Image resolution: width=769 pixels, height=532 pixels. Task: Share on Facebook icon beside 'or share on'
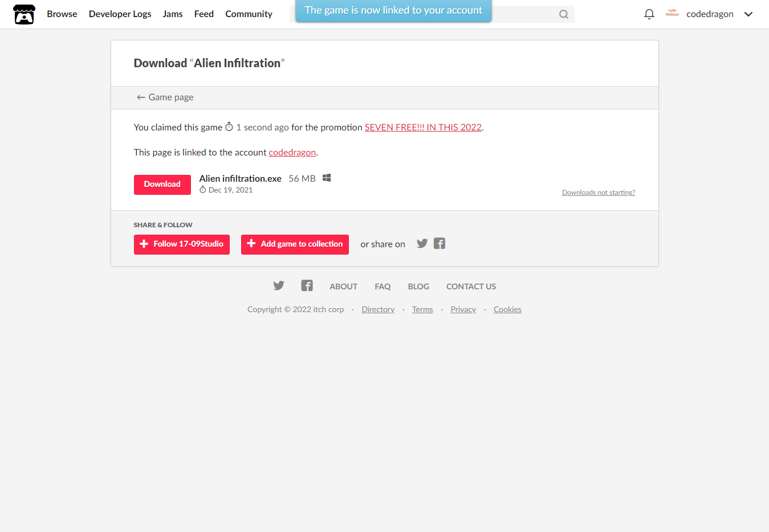(440, 244)
